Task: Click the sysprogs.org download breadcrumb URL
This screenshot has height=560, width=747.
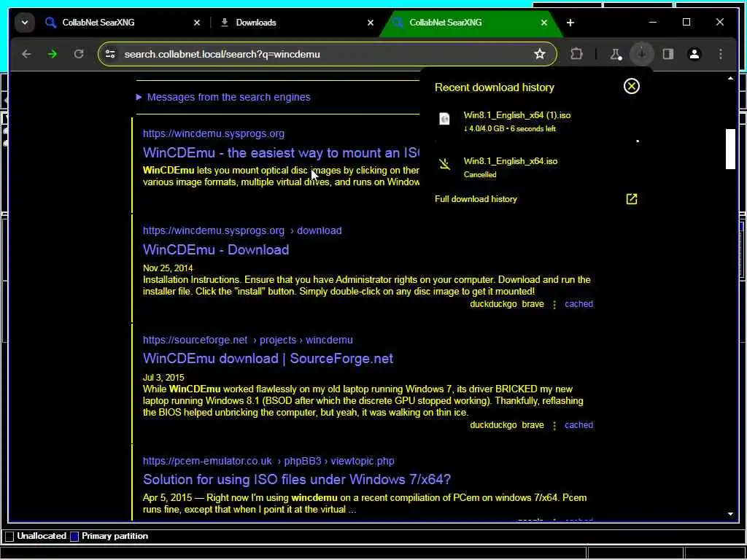Action: pos(242,230)
